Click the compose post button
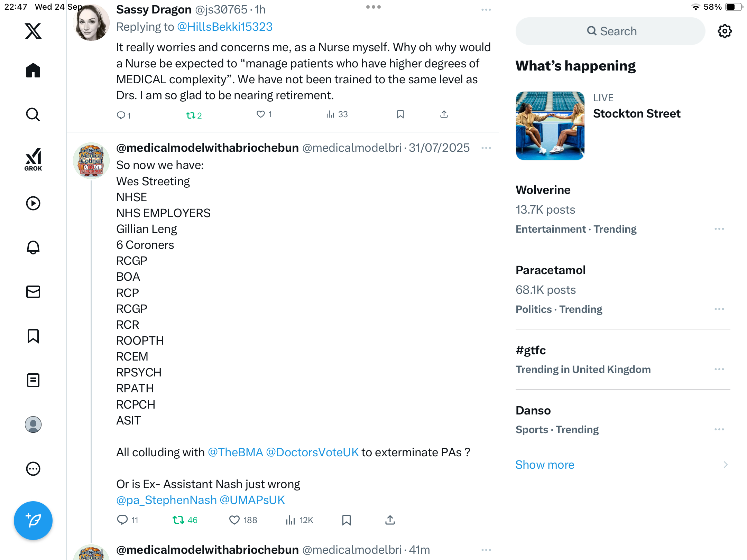 (33, 520)
